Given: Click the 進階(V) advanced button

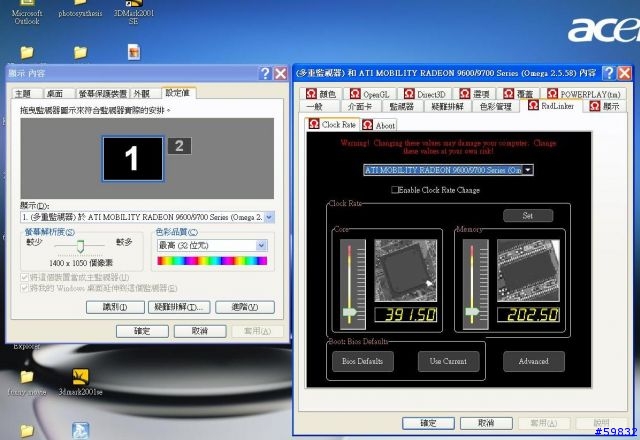Looking at the screenshot, I should click(x=245, y=307).
